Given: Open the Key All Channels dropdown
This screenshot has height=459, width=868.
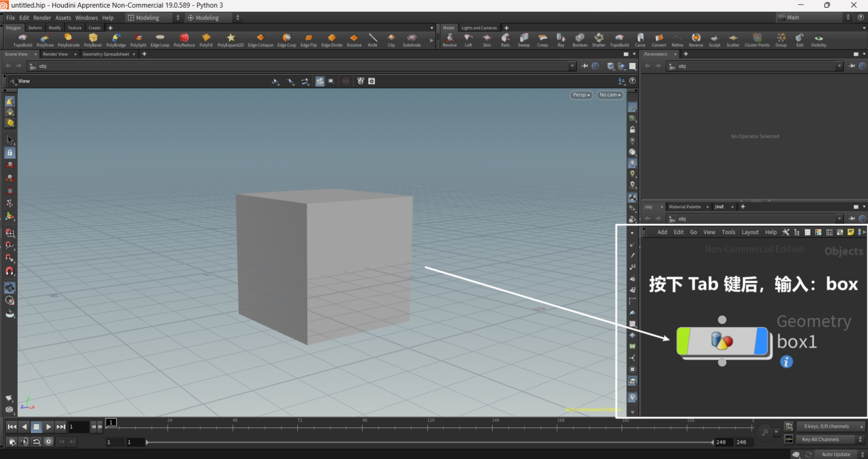Looking at the screenshot, I should tap(830, 440).
